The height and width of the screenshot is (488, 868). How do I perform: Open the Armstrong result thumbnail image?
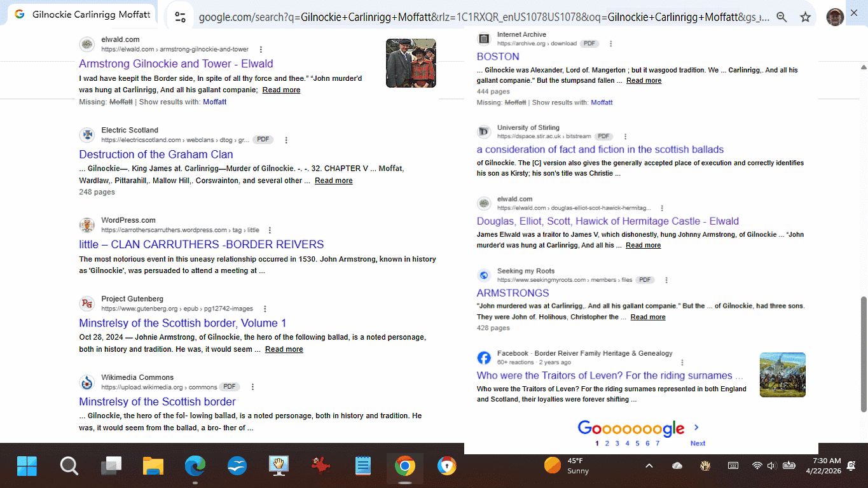tap(411, 63)
